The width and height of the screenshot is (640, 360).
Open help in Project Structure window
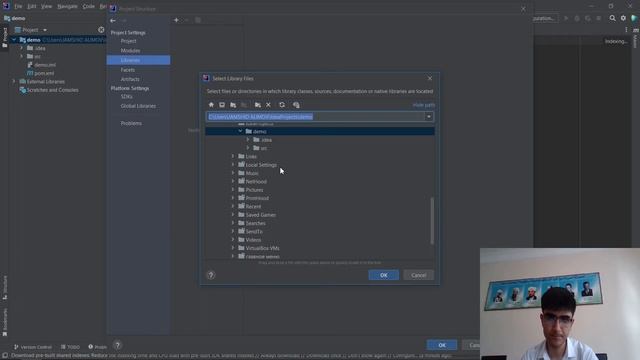[x=118, y=345]
